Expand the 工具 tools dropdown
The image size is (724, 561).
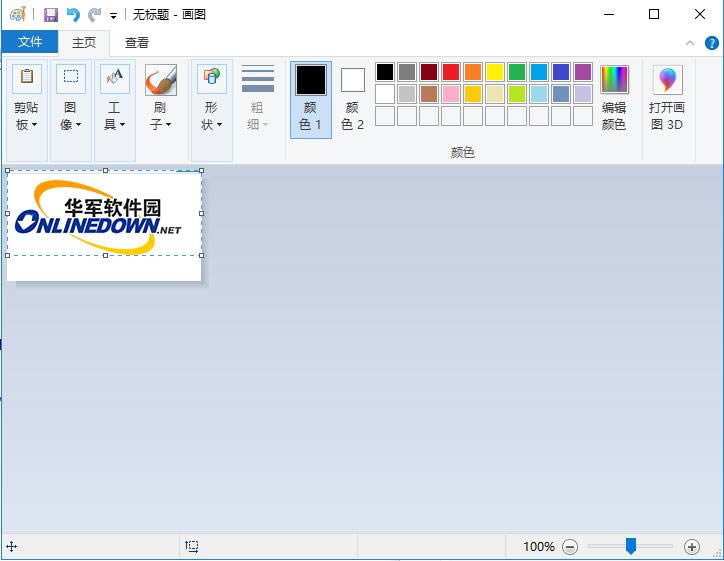[115, 110]
